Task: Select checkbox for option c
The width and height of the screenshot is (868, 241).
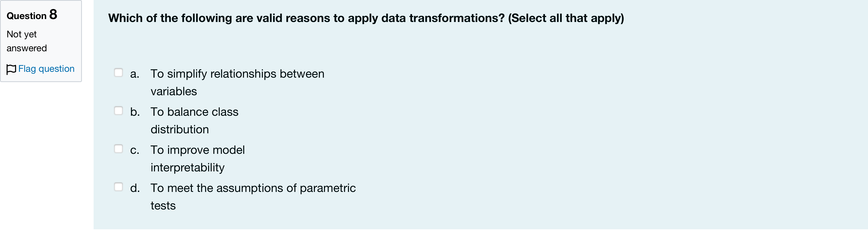Action: pyautogui.click(x=118, y=149)
